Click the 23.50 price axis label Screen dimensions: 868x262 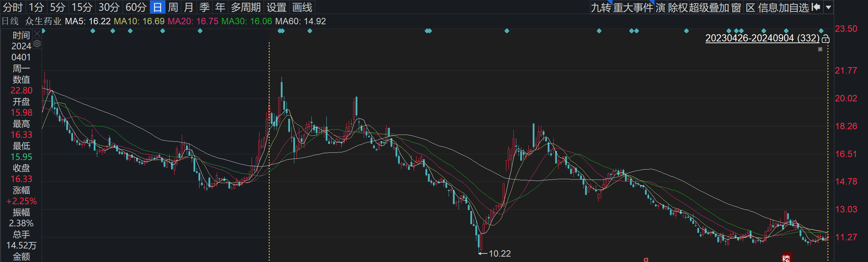point(846,29)
